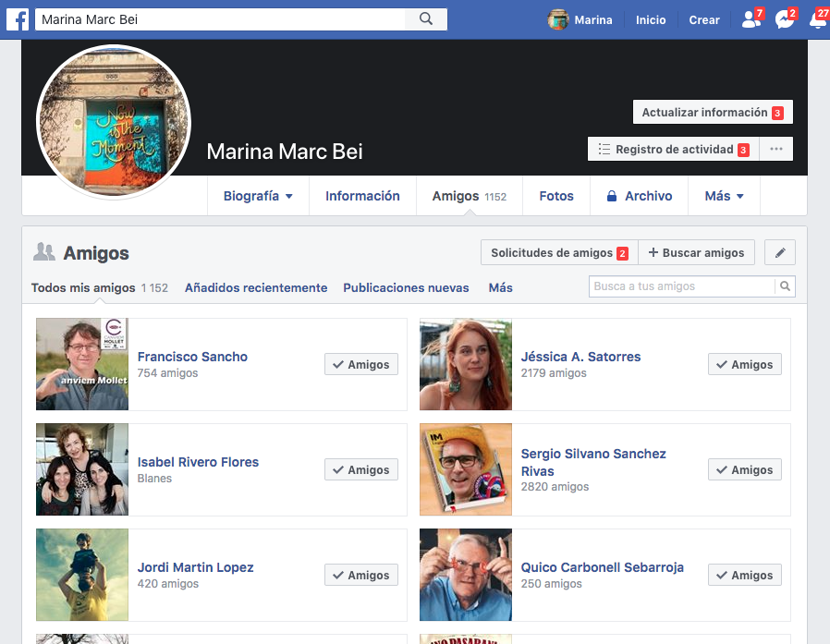Open the Biografía dropdown tab
This screenshot has width=830, height=644.
[258, 196]
